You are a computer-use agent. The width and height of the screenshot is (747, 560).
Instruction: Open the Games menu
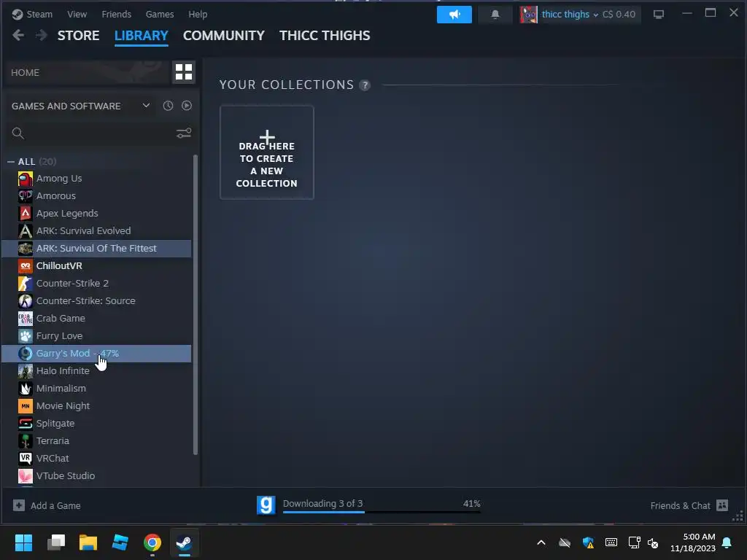tap(160, 15)
